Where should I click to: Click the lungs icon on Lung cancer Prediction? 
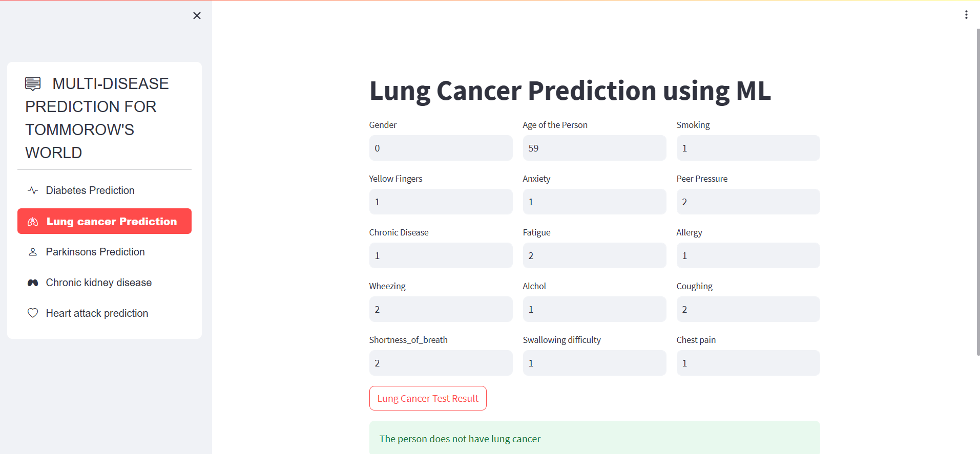(x=34, y=221)
